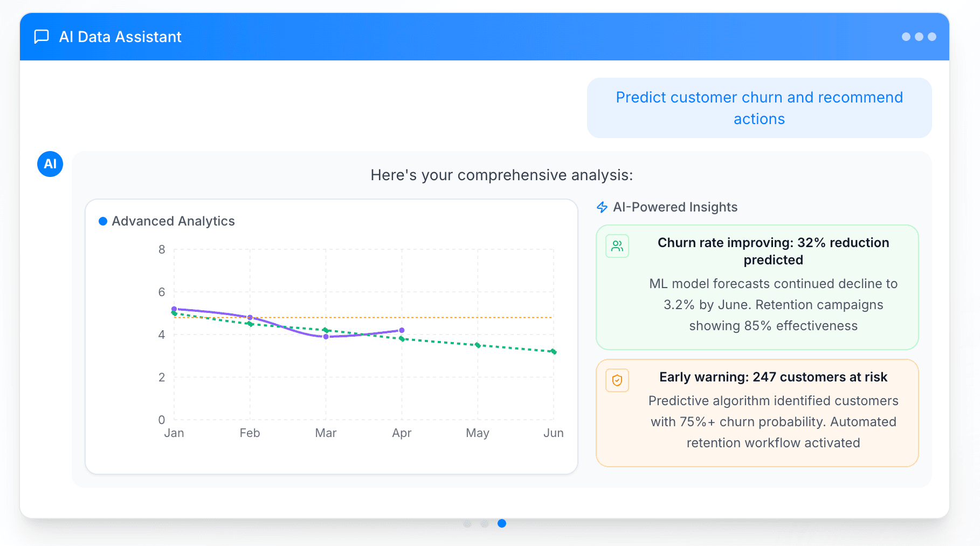Switch to the second carousel dot
This screenshot has height=546, width=980.
point(485,523)
